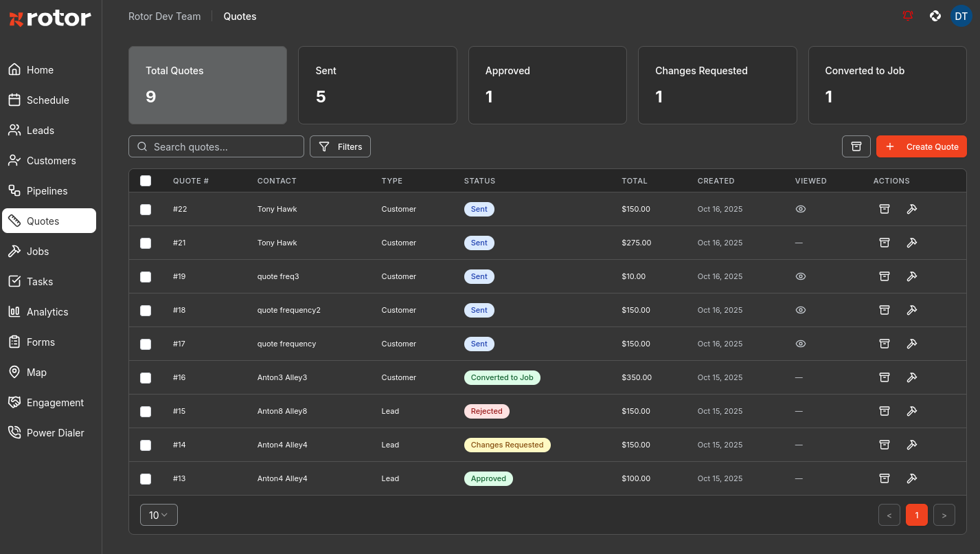Select the checkbox for quote #21
980x554 pixels.
point(146,243)
